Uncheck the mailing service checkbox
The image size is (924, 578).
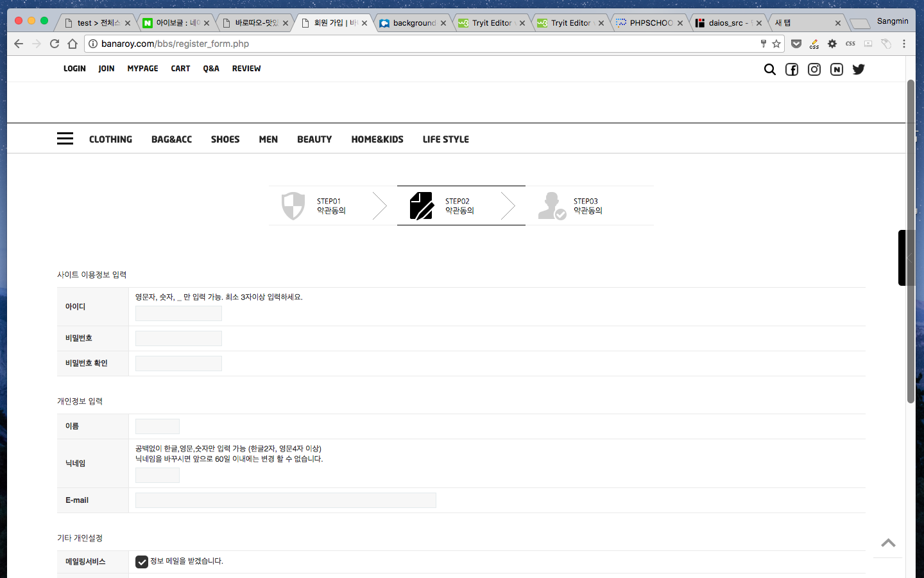click(142, 562)
